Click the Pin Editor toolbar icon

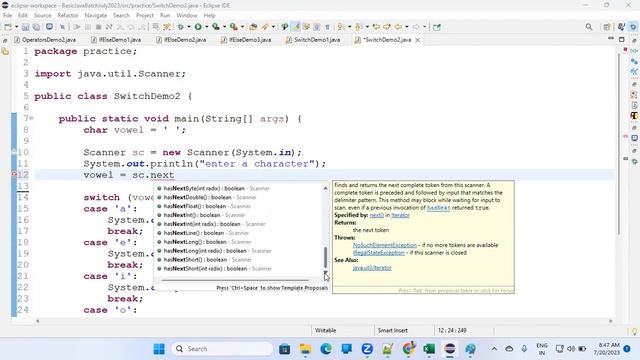437,27
